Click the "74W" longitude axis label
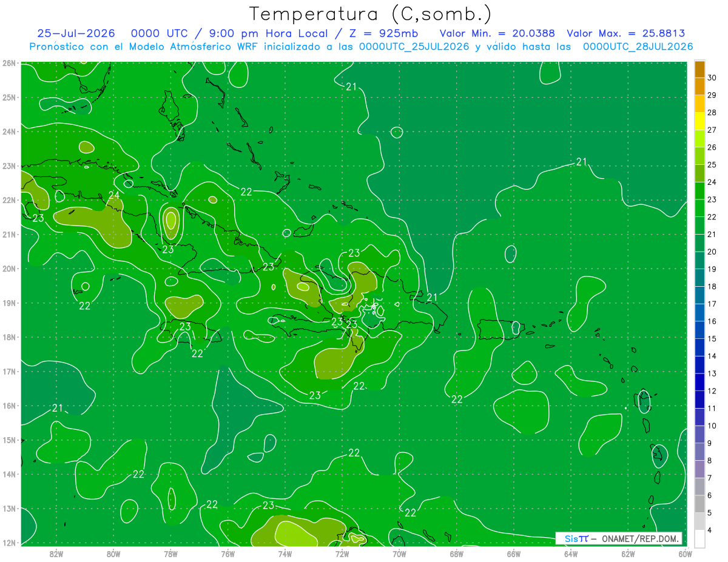Viewport: 728px width, 562px height. tap(285, 554)
